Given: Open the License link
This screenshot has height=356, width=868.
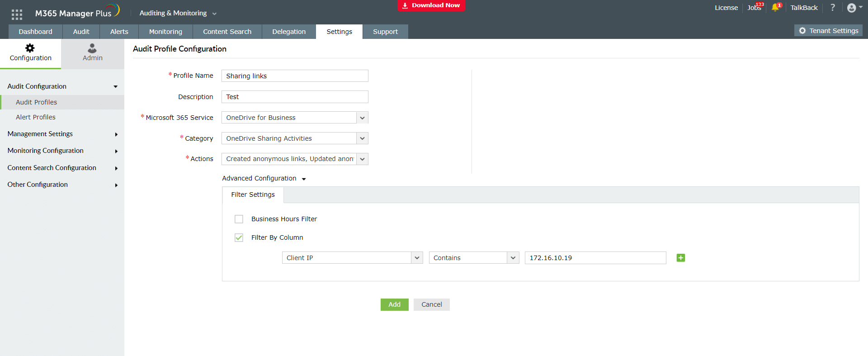Looking at the screenshot, I should (x=726, y=8).
